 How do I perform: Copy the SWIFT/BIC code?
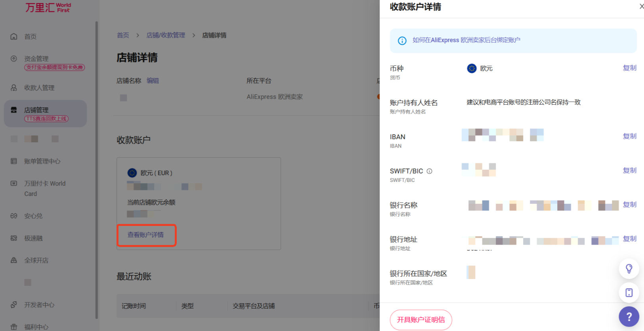tap(629, 170)
